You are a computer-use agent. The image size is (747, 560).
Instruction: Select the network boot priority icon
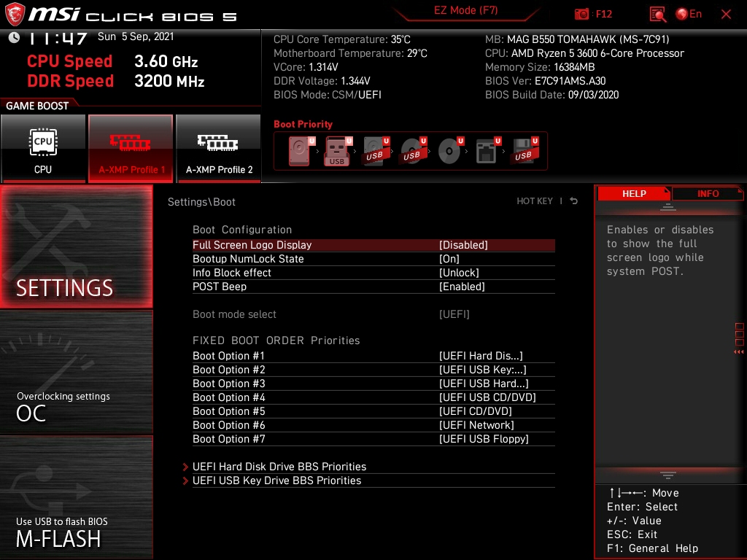(x=487, y=151)
